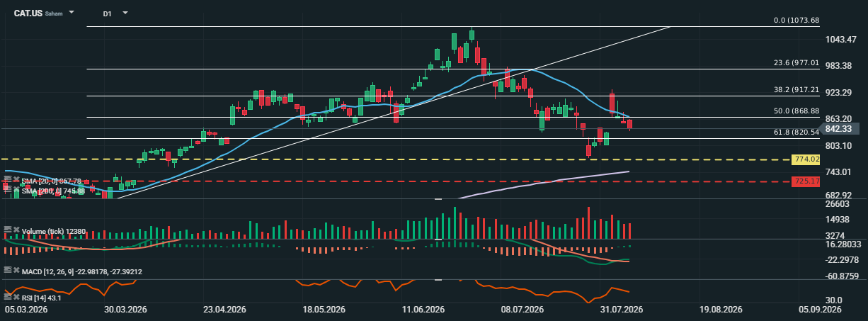Click the 16.28033 MACD axis value
The height and width of the screenshot is (321, 868).
[843, 244]
